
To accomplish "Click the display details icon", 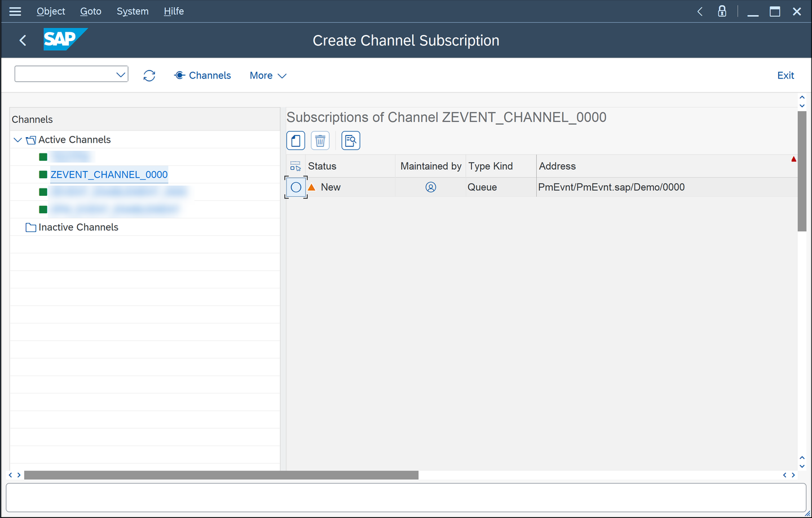I will 351,141.
